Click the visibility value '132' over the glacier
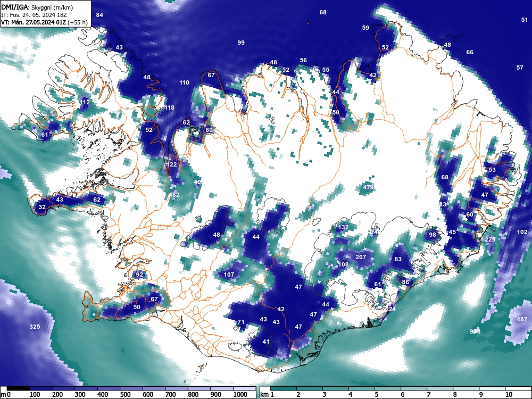Image resolution: width=532 pixels, height=399 pixels. click(x=343, y=228)
